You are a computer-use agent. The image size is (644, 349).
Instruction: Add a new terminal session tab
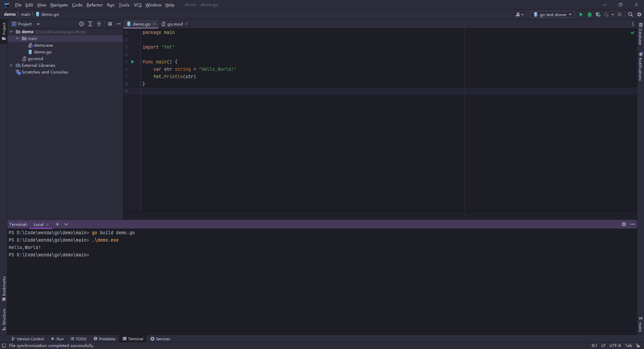[57, 224]
